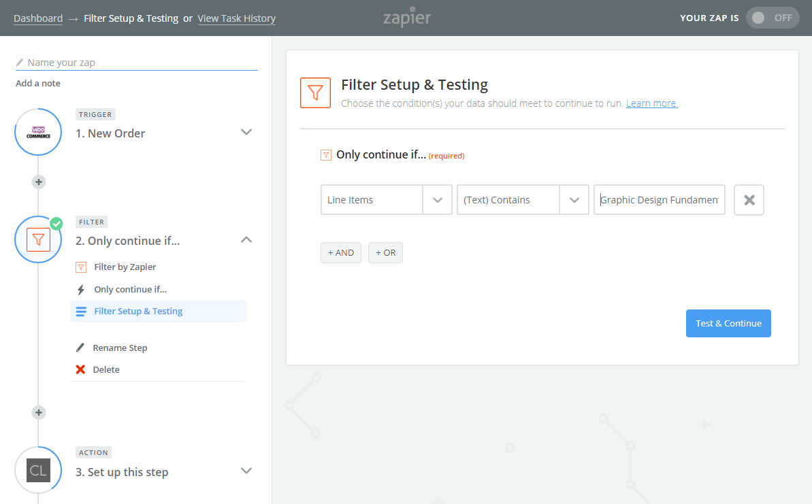Select the (Text) Contains combo box
812x504 pixels.
523,200
